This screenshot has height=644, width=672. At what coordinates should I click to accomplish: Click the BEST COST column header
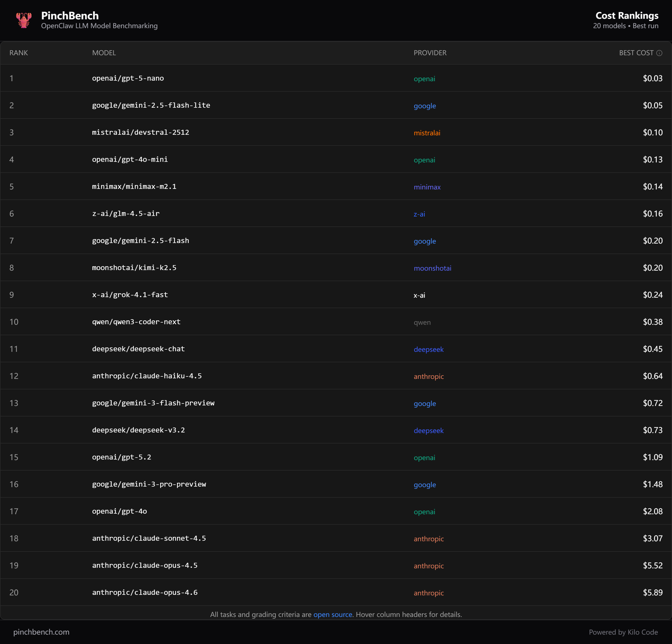coord(636,53)
